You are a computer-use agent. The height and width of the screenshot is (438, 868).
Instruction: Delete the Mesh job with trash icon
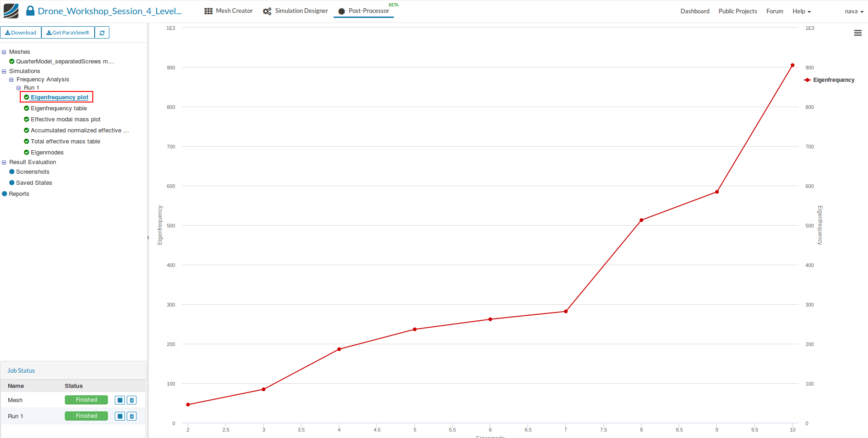pyautogui.click(x=132, y=400)
